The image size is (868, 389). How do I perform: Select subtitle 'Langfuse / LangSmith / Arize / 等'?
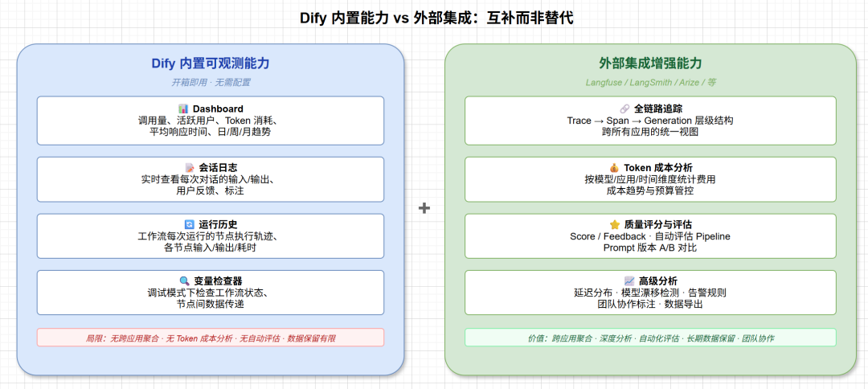(x=650, y=83)
